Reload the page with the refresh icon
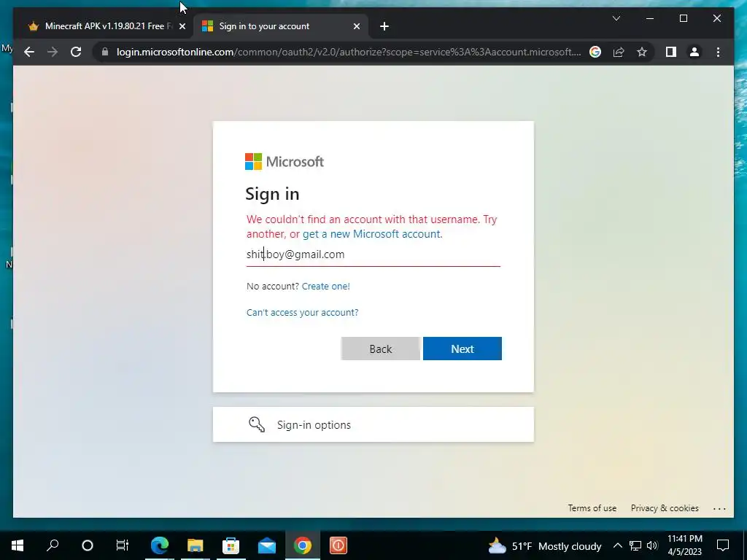This screenshot has width=747, height=560. pyautogui.click(x=76, y=52)
